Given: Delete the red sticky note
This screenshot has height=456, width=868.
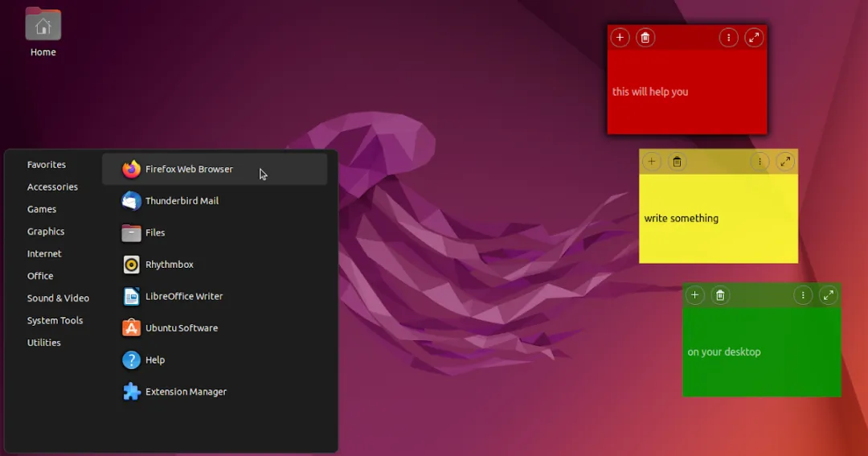Looking at the screenshot, I should [645, 38].
